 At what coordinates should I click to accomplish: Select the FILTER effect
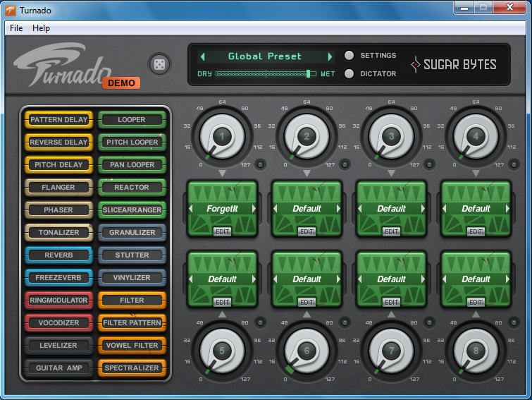(x=132, y=300)
